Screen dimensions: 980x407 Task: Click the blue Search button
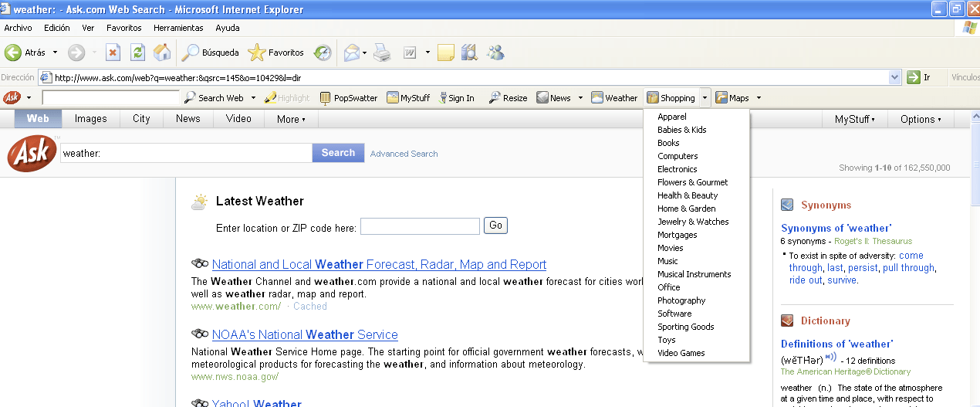click(x=338, y=153)
